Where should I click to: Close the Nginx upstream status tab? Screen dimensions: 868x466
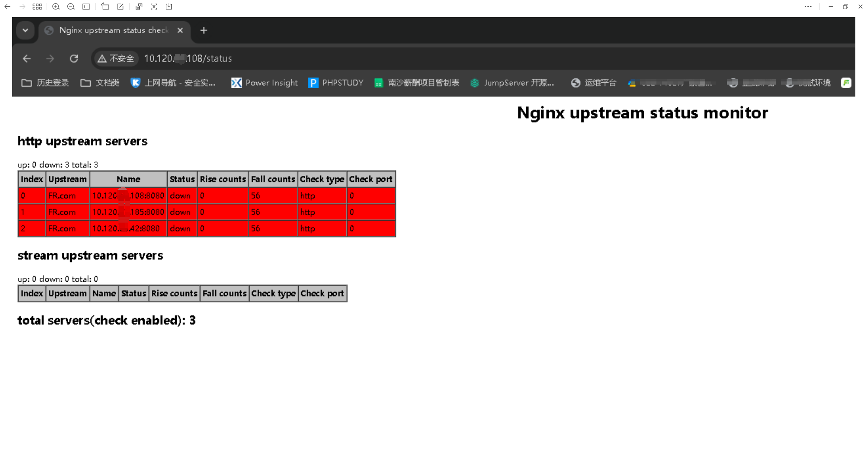point(180,30)
